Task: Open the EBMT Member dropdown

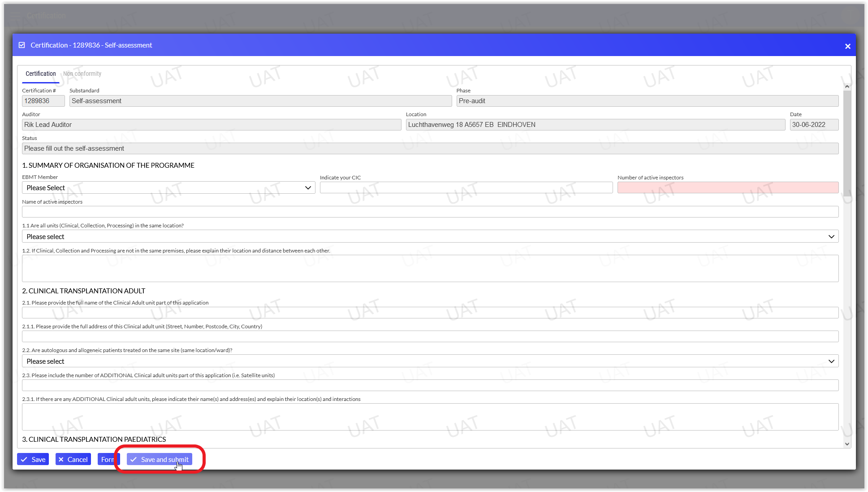Action: [x=168, y=187]
